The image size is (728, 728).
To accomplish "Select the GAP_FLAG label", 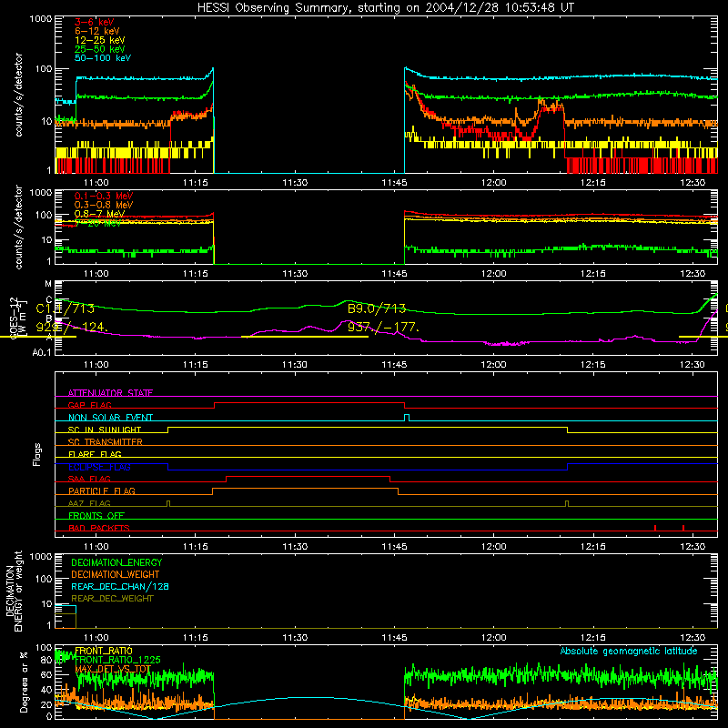I will (x=89, y=405).
